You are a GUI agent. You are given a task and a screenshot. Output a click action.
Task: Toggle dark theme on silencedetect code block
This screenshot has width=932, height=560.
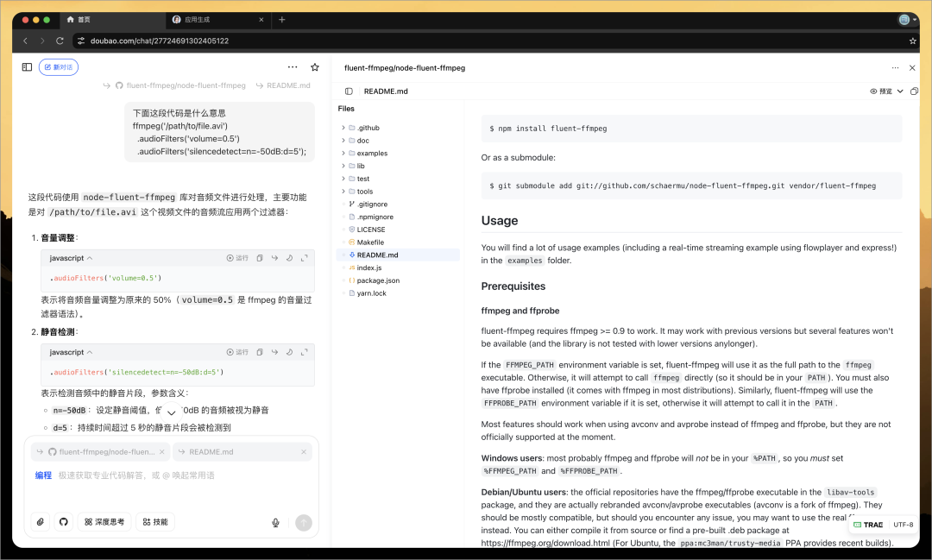[x=289, y=352]
